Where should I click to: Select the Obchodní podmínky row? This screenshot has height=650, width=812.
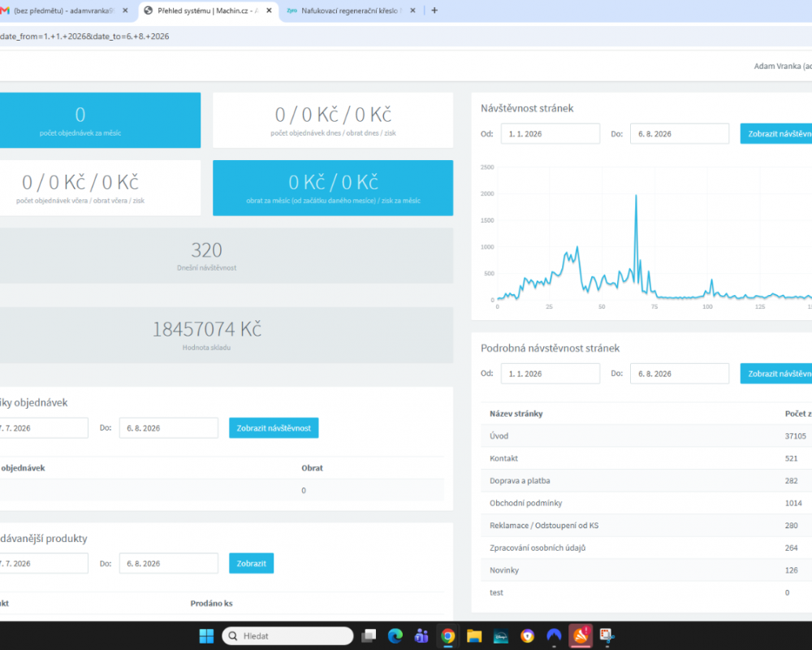click(646, 503)
